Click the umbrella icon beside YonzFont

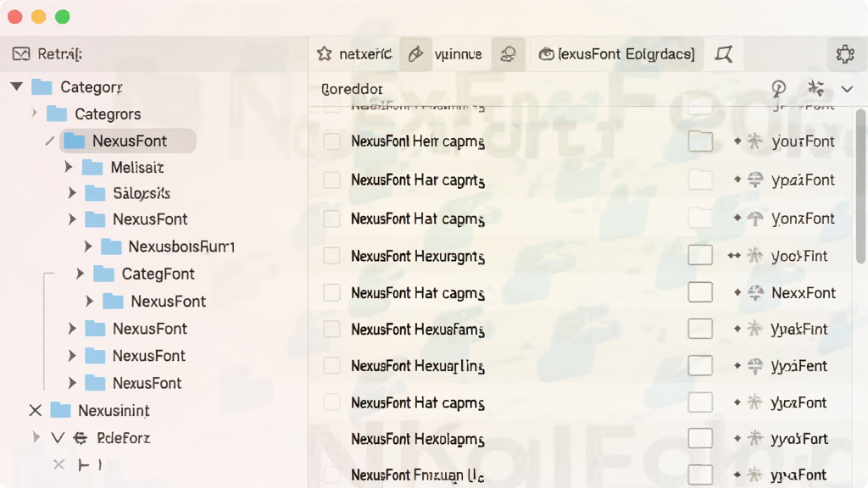click(x=755, y=219)
